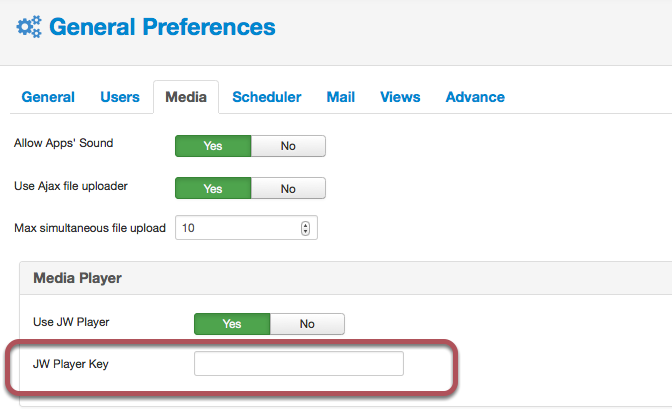672x411 pixels.
Task: Select the Media tab
Action: click(186, 97)
